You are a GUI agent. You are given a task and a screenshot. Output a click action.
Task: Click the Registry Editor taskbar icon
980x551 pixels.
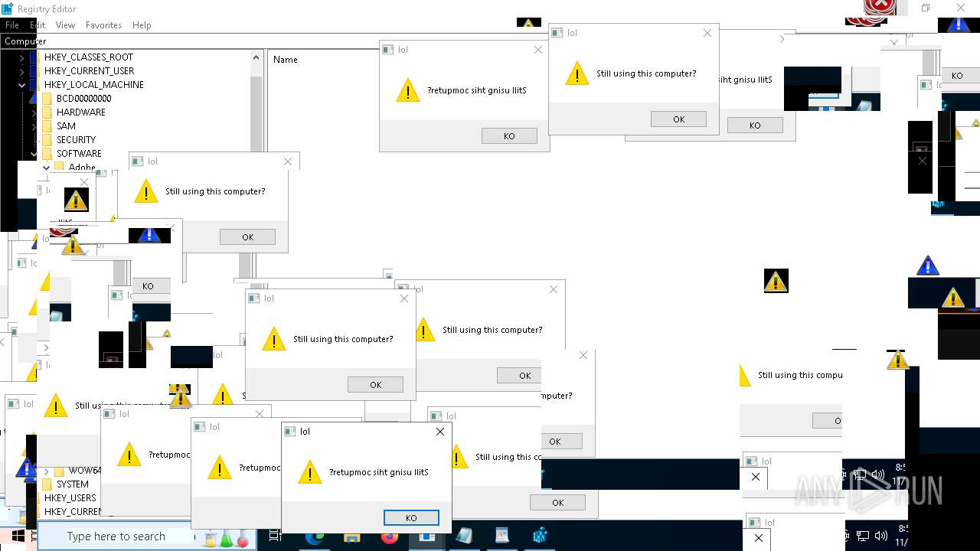click(540, 536)
